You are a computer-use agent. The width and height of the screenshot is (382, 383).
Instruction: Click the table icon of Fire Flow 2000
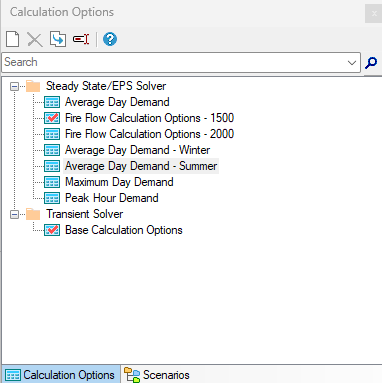coord(52,134)
